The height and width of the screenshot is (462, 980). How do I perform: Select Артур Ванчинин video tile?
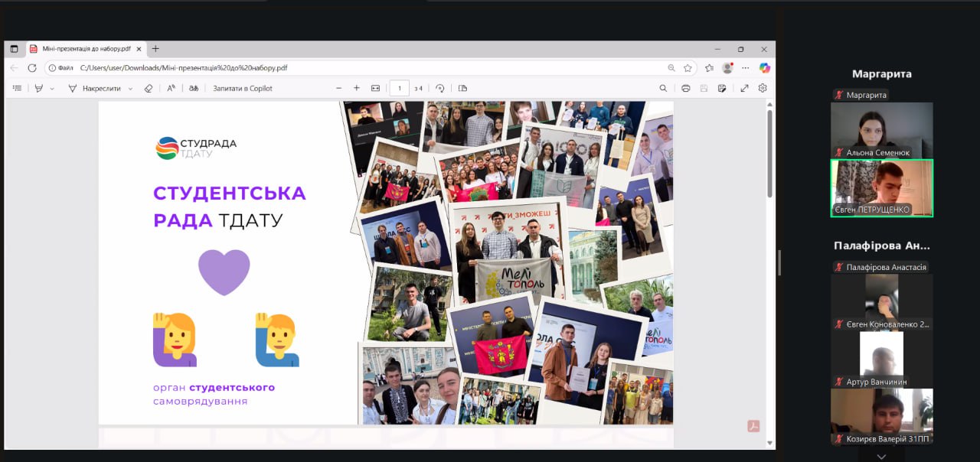point(881,360)
